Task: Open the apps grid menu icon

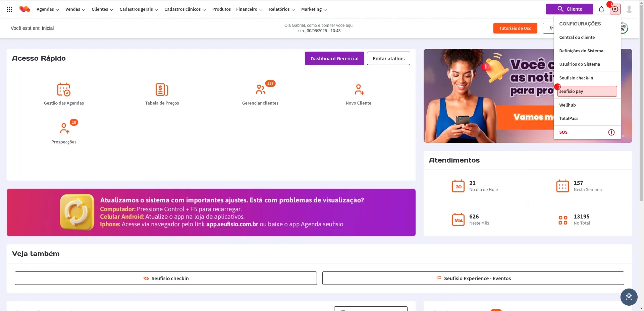Action: (10, 9)
